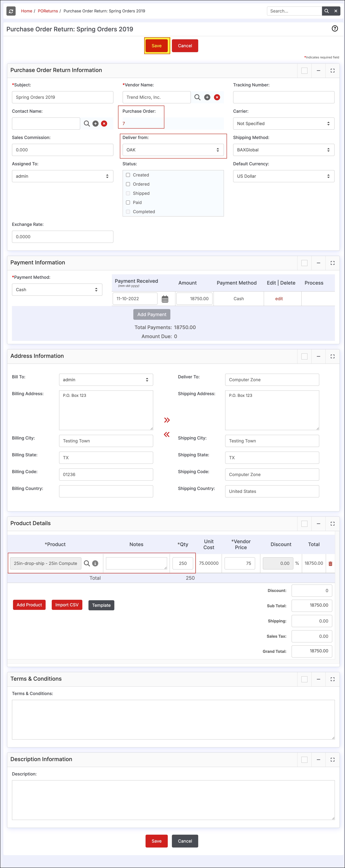345x868 pixels.
Task: Toggle checkbox in Payment Information header
Action: (x=304, y=263)
